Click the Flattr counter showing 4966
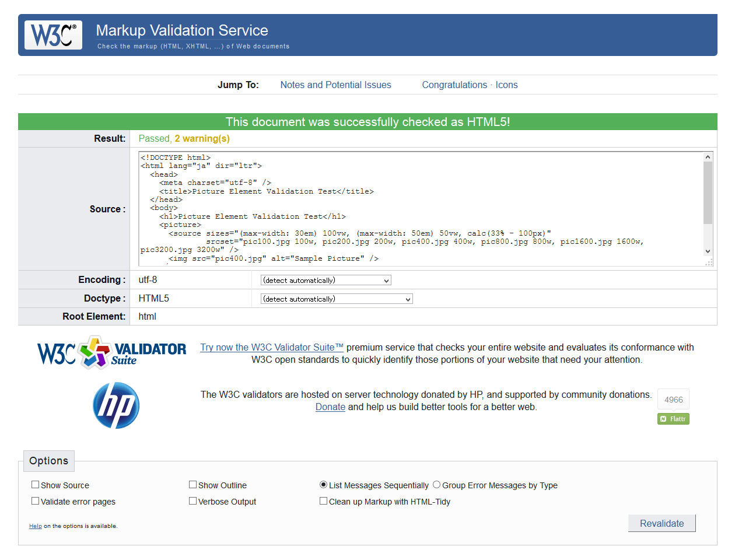This screenshot has width=735, height=560. [673, 399]
